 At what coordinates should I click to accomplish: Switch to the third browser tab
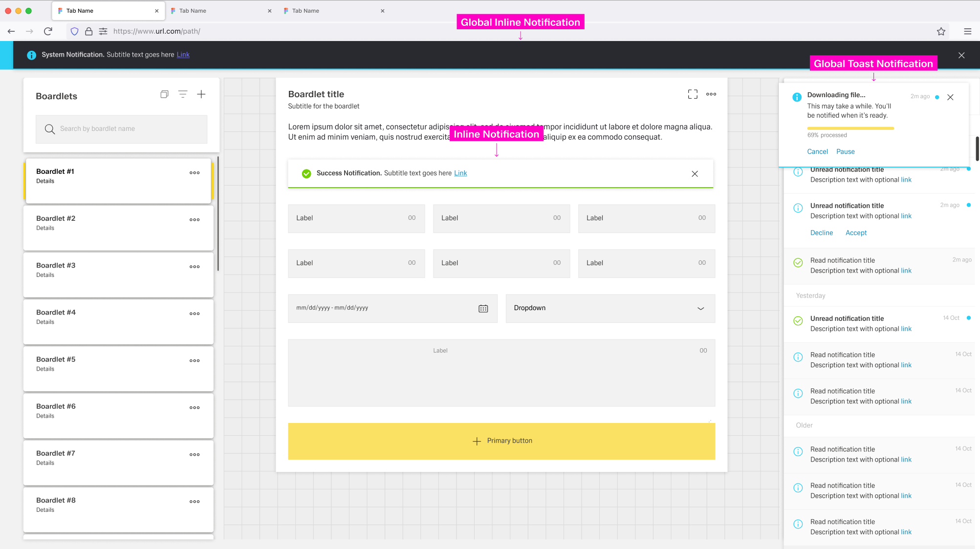[305, 11]
